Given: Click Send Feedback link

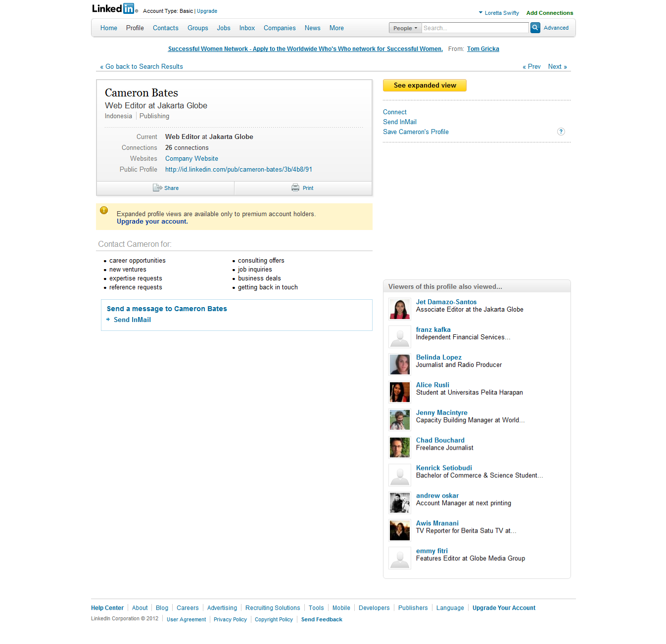Looking at the screenshot, I should pyautogui.click(x=322, y=619).
